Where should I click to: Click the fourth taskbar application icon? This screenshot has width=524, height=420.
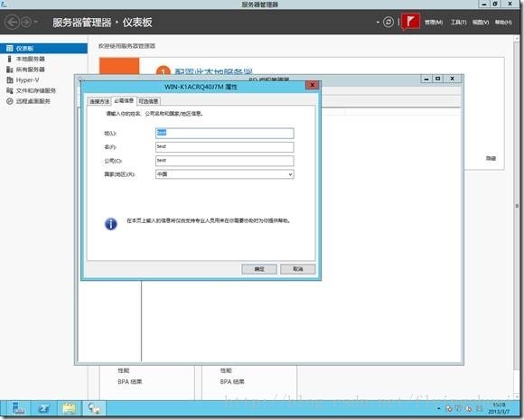click(94, 408)
